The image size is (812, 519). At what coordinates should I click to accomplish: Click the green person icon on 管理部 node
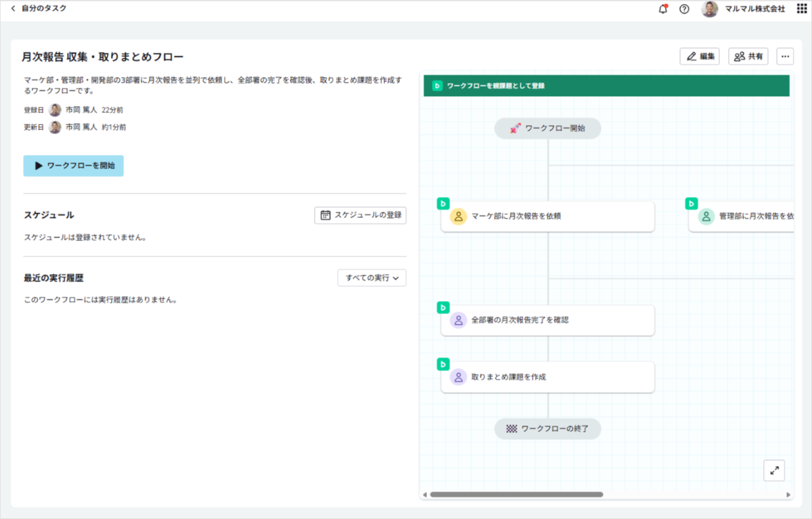pyautogui.click(x=706, y=217)
